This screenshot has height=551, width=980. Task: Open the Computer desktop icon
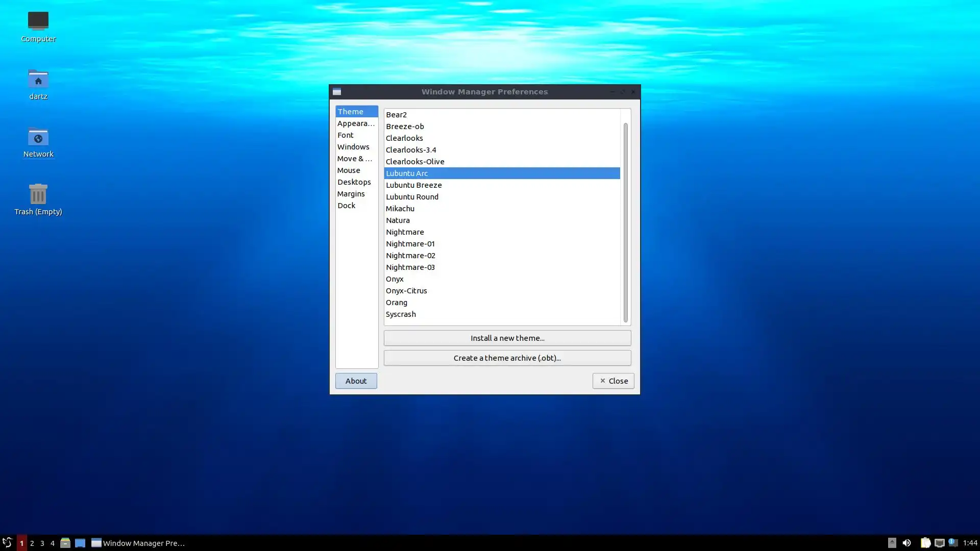coord(38,21)
